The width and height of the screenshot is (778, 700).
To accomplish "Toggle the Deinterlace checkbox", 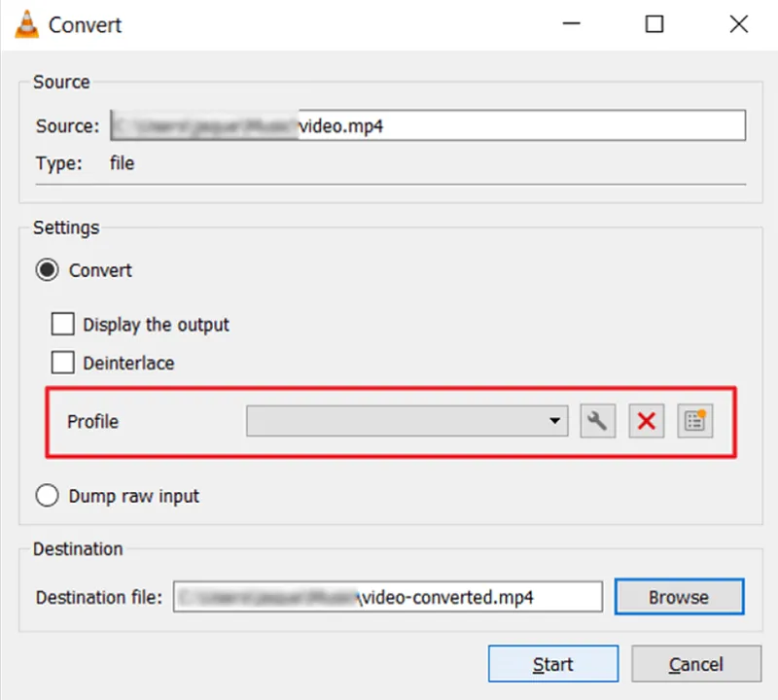I will point(62,363).
